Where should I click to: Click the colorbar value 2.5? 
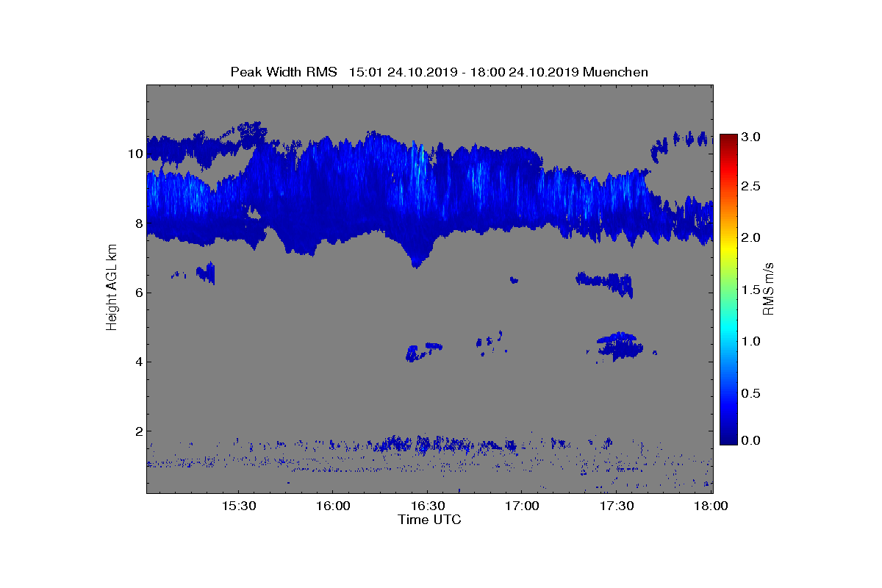pyautogui.click(x=752, y=187)
